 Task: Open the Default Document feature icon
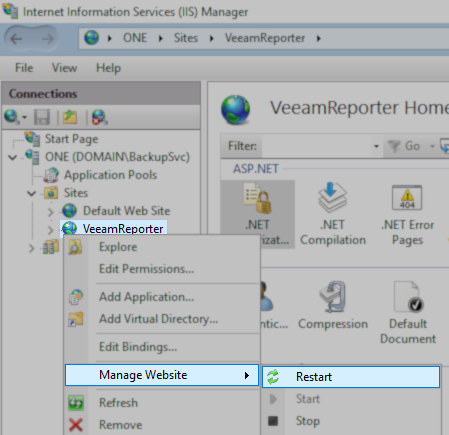click(408, 296)
